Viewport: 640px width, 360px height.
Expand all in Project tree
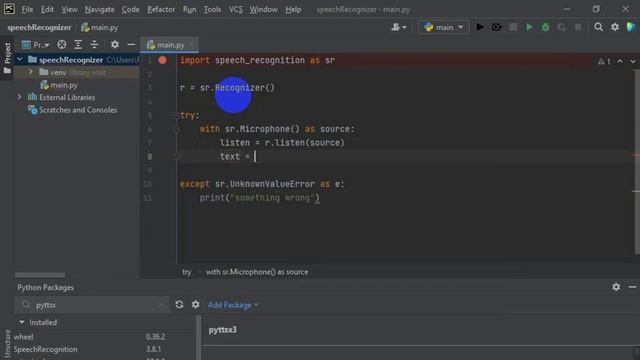78,44
